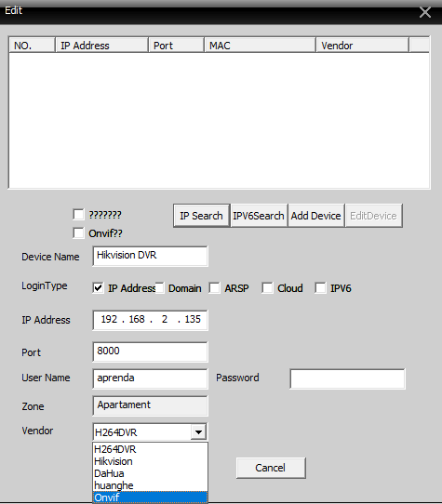Click the EditDevice button

[x=373, y=216]
